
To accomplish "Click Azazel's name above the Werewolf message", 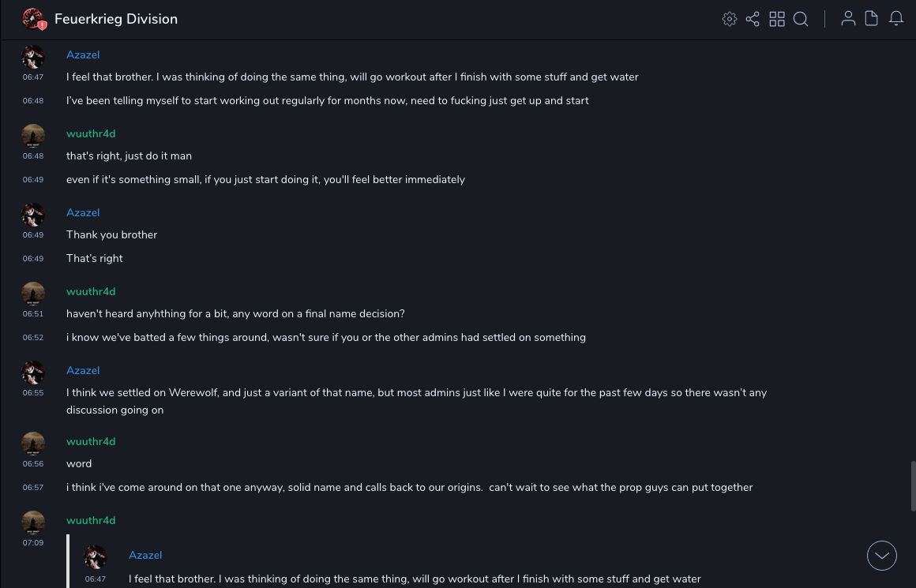I will point(83,370).
